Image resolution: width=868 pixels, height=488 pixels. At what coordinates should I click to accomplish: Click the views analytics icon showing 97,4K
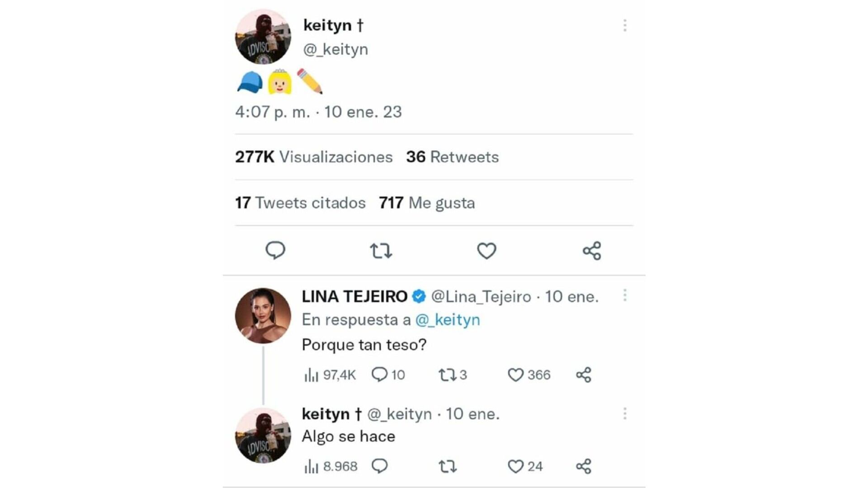[x=312, y=374]
